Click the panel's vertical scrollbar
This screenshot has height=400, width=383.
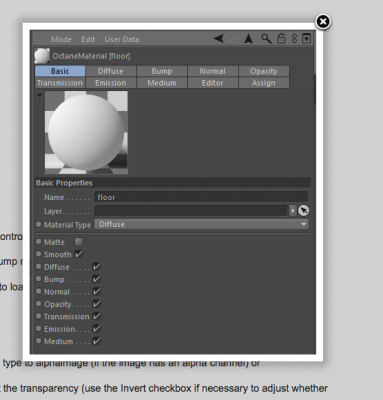(x=315, y=89)
